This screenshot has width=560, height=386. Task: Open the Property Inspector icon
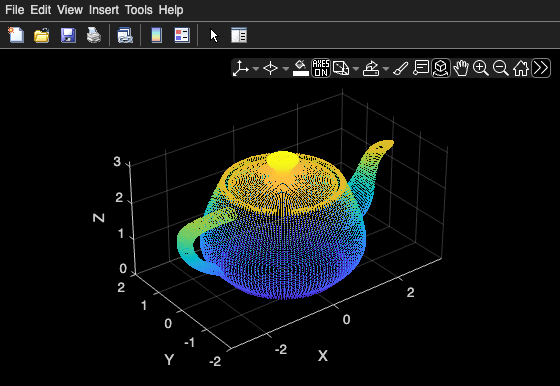pyautogui.click(x=239, y=35)
